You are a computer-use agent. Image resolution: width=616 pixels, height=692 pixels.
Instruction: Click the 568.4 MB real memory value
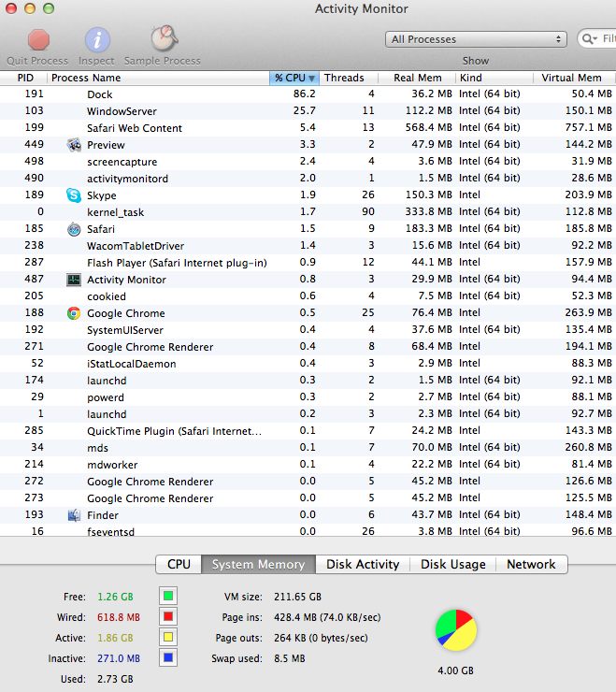[x=428, y=127]
